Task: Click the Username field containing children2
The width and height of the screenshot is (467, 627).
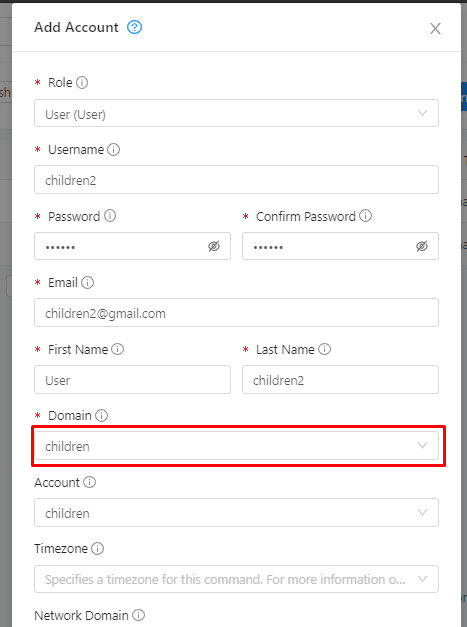Action: tap(236, 180)
